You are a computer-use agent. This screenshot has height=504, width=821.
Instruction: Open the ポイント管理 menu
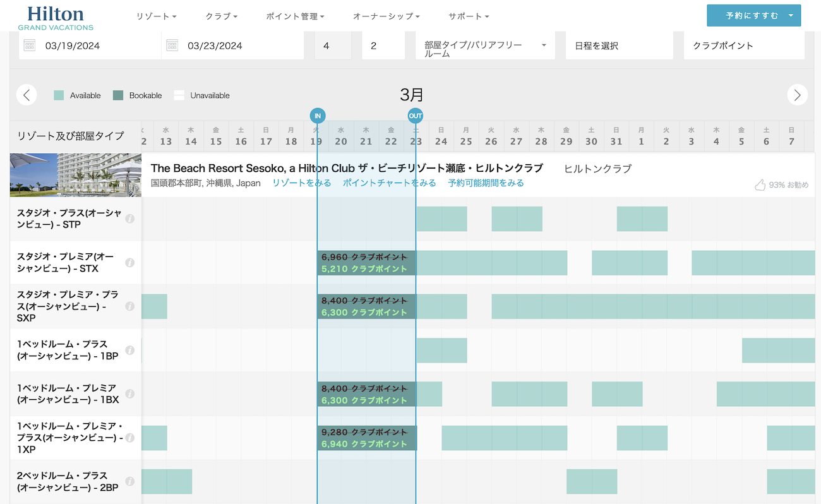[295, 16]
